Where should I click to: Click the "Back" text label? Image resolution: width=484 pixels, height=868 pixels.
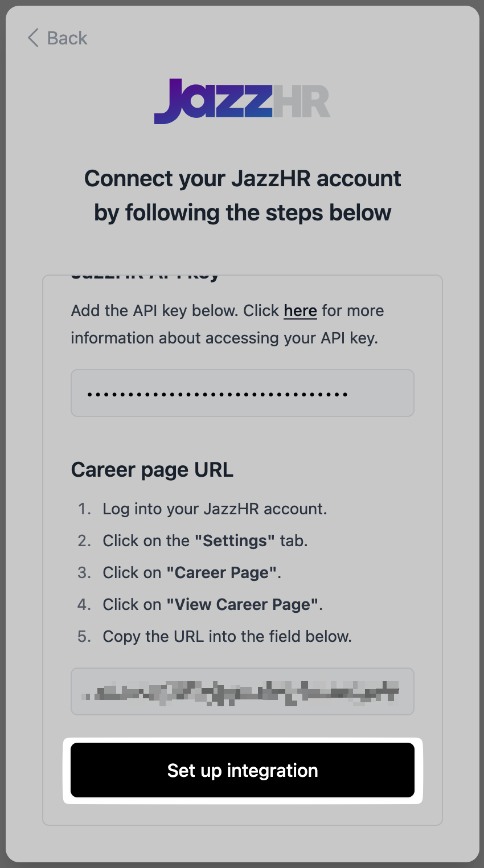pyautogui.click(x=67, y=38)
